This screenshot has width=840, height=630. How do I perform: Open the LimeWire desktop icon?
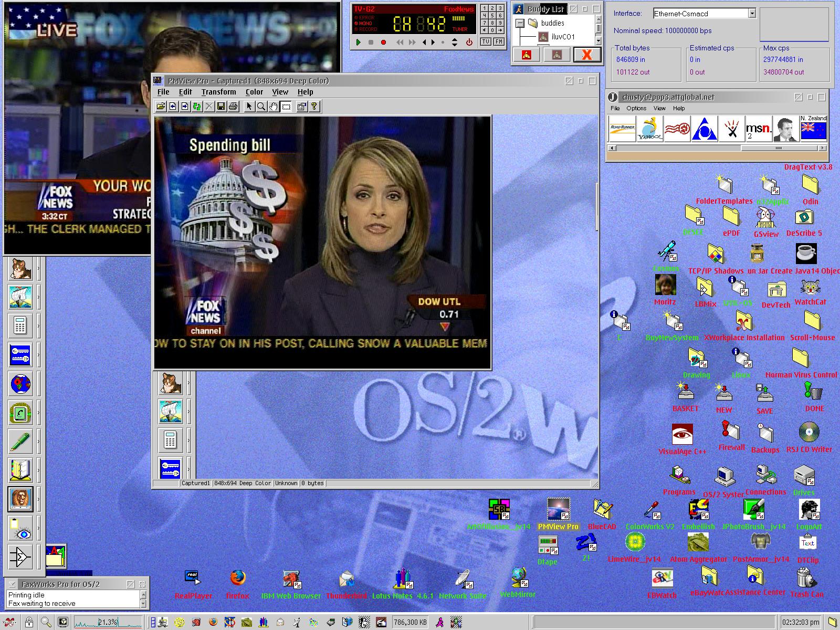click(635, 542)
